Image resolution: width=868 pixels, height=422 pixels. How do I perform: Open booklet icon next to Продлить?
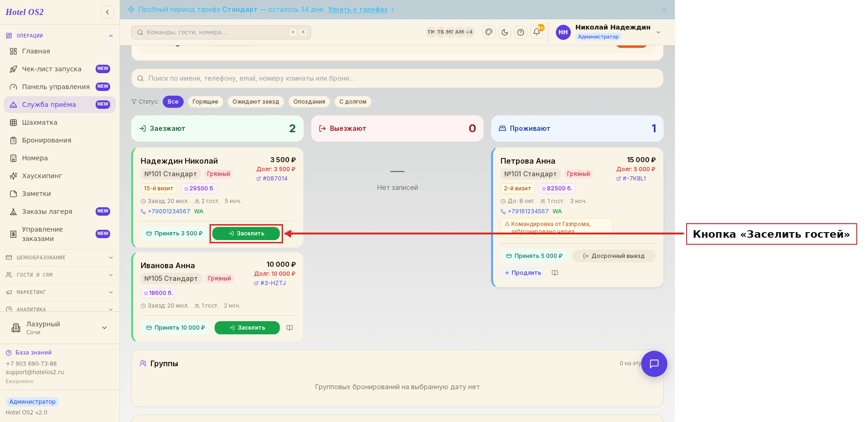pyautogui.click(x=555, y=273)
